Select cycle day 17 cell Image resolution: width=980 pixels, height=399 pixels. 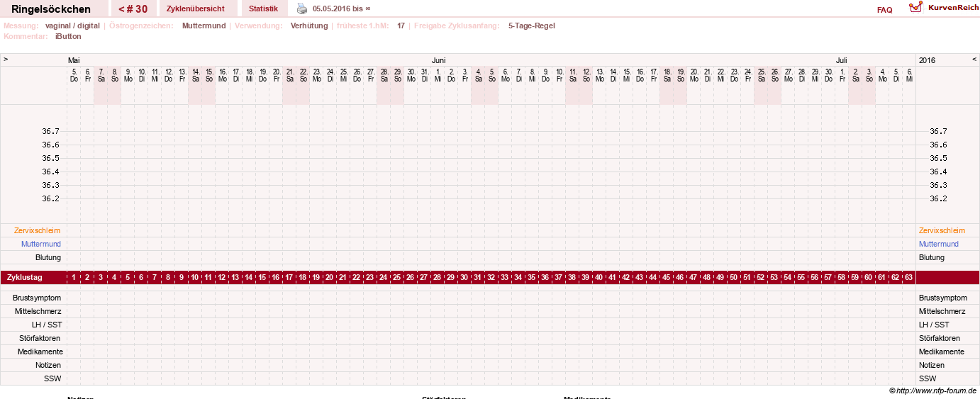coord(289,277)
